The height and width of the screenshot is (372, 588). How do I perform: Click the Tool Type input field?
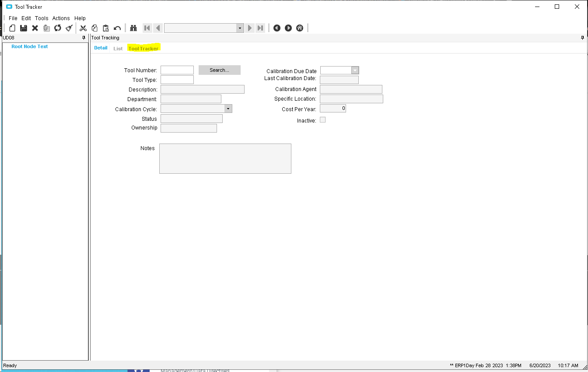[177, 80]
